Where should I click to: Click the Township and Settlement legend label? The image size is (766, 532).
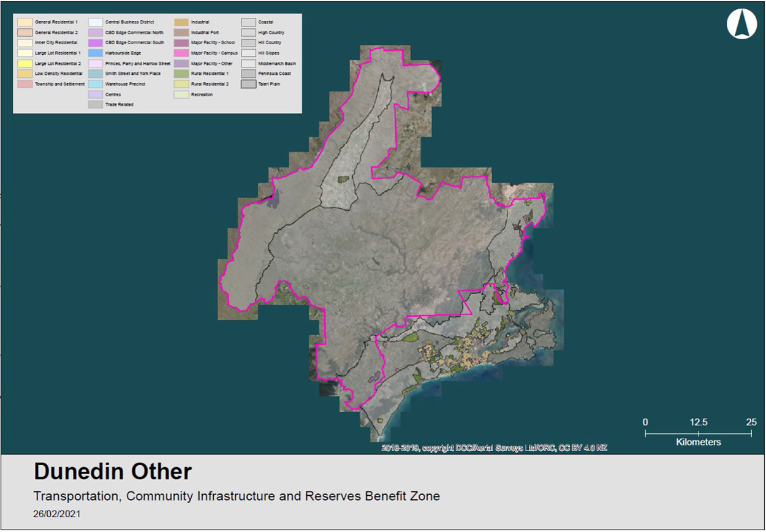click(x=60, y=84)
